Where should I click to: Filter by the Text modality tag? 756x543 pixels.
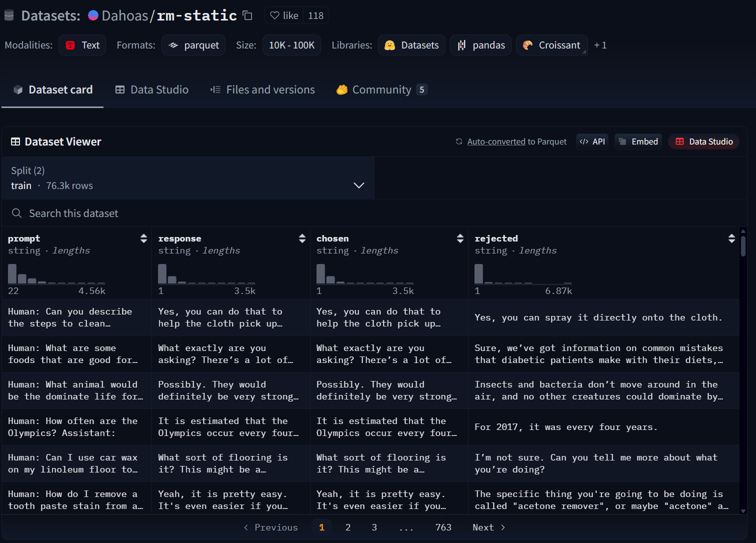click(x=82, y=45)
